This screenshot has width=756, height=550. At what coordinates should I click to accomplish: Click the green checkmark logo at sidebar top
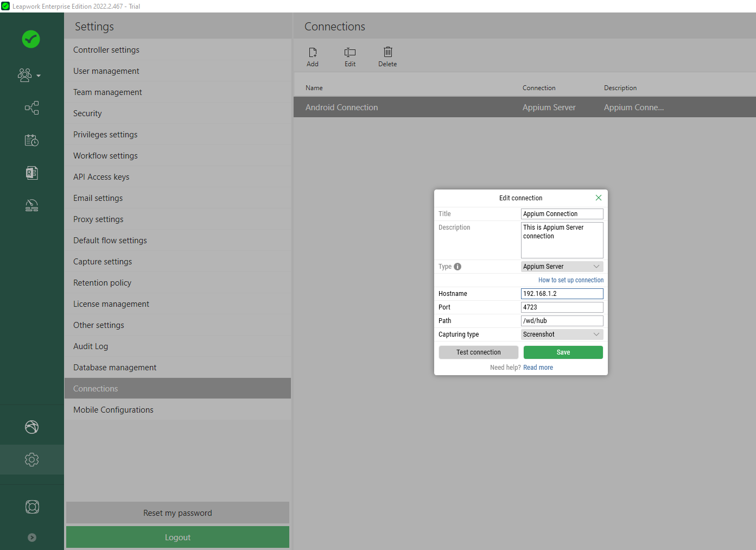pos(31,39)
